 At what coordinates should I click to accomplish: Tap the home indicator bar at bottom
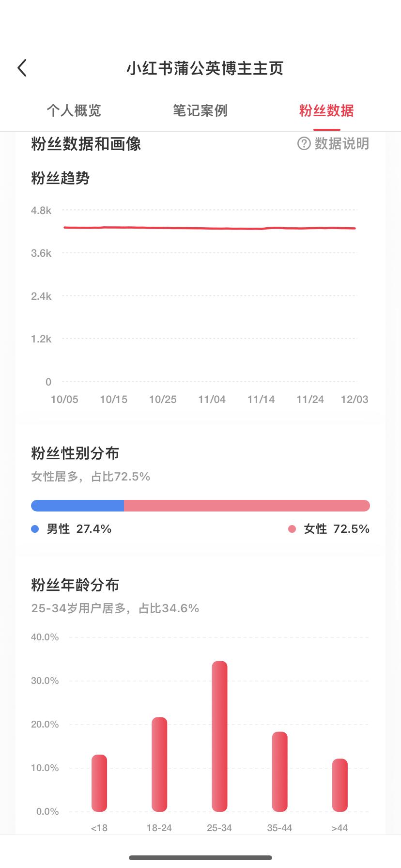(200, 858)
